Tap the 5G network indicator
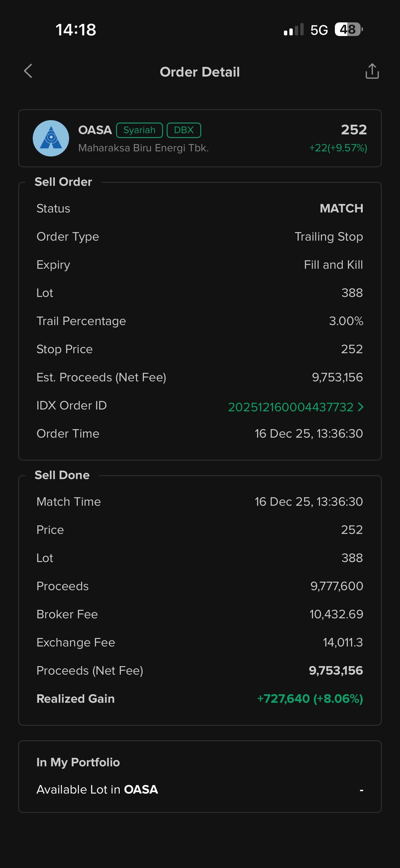 point(319,30)
